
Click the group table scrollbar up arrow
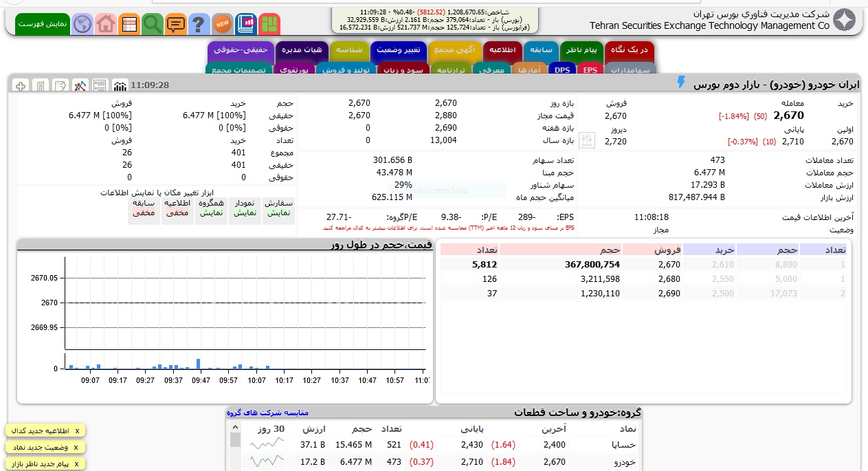[236, 428]
